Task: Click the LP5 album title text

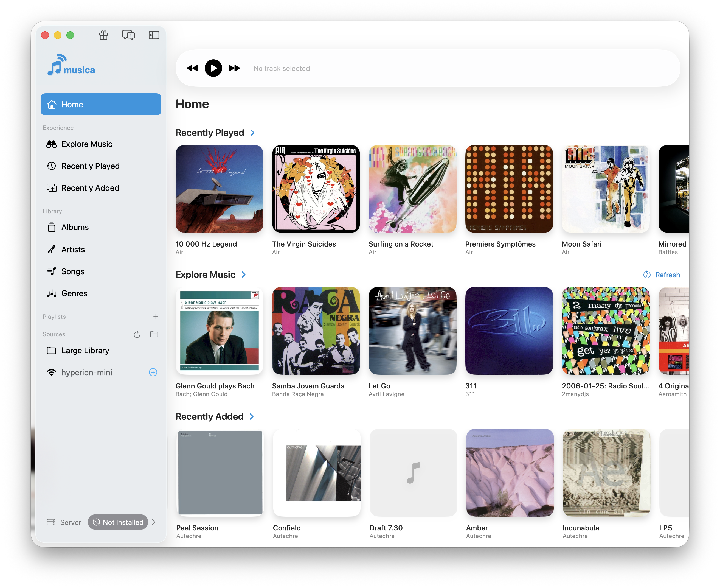Action: [x=665, y=528]
